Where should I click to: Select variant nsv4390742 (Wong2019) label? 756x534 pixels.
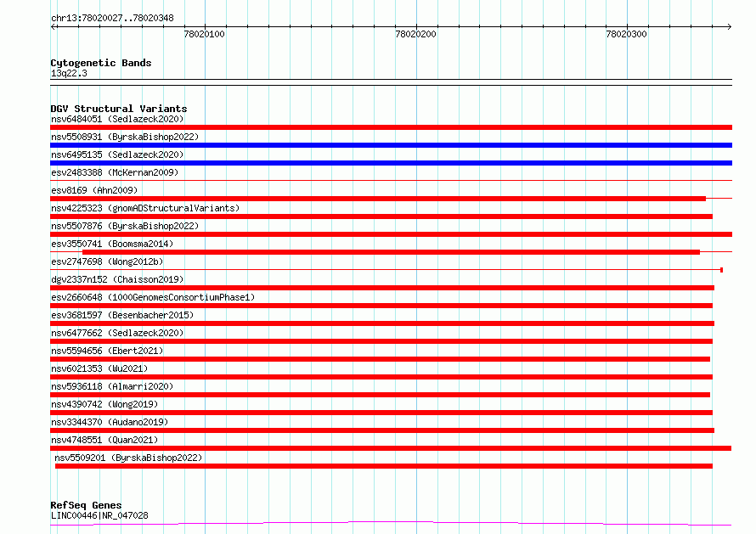(x=104, y=404)
